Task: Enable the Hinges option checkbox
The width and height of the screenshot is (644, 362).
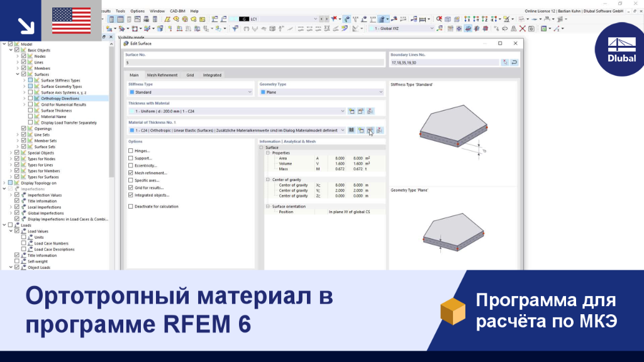Action: point(131,151)
